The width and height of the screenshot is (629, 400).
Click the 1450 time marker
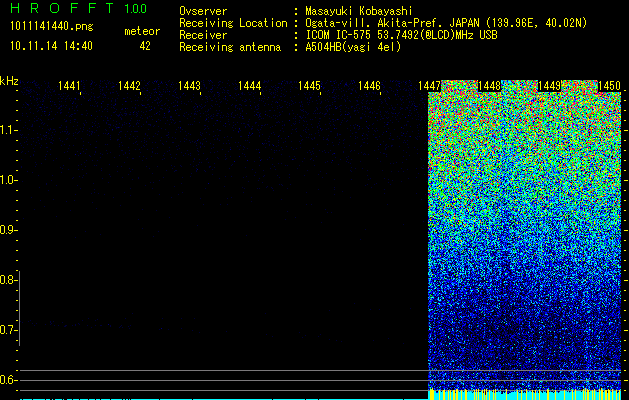(609, 86)
